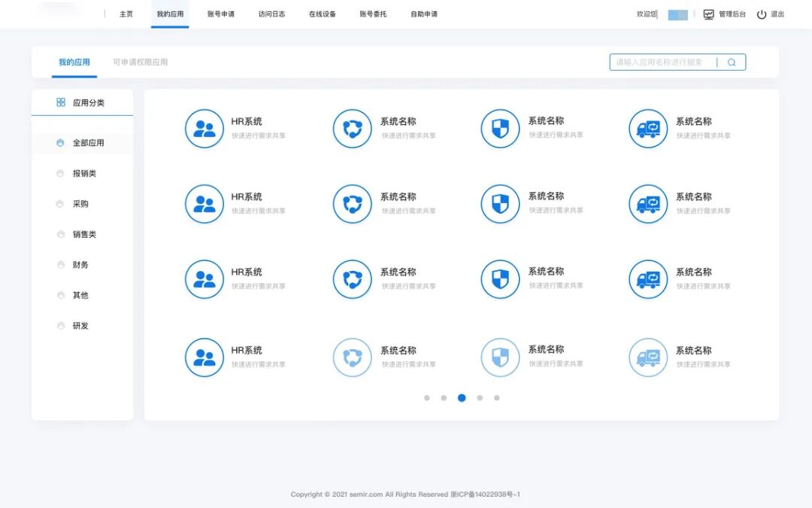Image resolution: width=812 pixels, height=508 pixels.
Task: Select 我的应用 in the top navigation bar
Action: tap(170, 14)
